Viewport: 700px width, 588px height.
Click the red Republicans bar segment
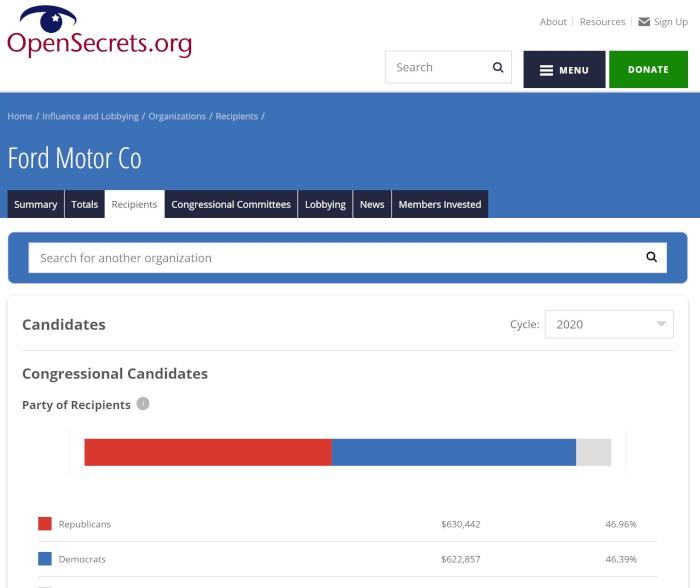207,452
